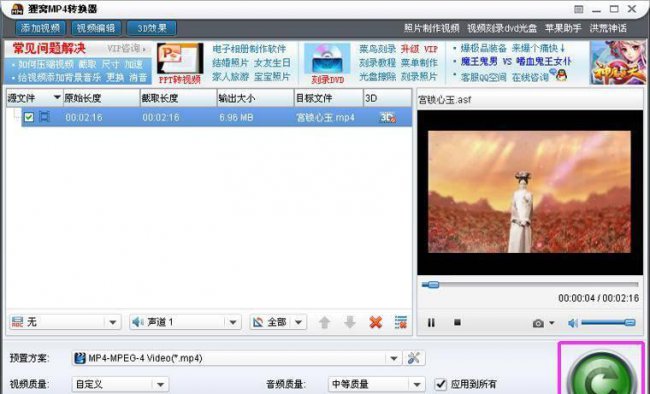Click the film strip icon in file row
The height and width of the screenshot is (394, 650).
pyautogui.click(x=44, y=117)
